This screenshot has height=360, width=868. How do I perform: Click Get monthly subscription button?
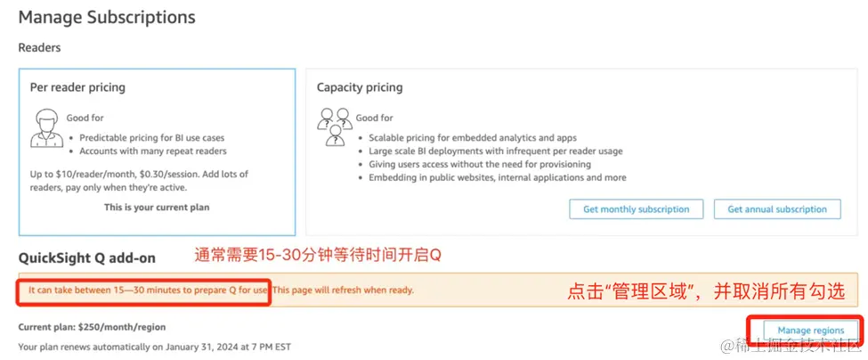pyautogui.click(x=637, y=209)
